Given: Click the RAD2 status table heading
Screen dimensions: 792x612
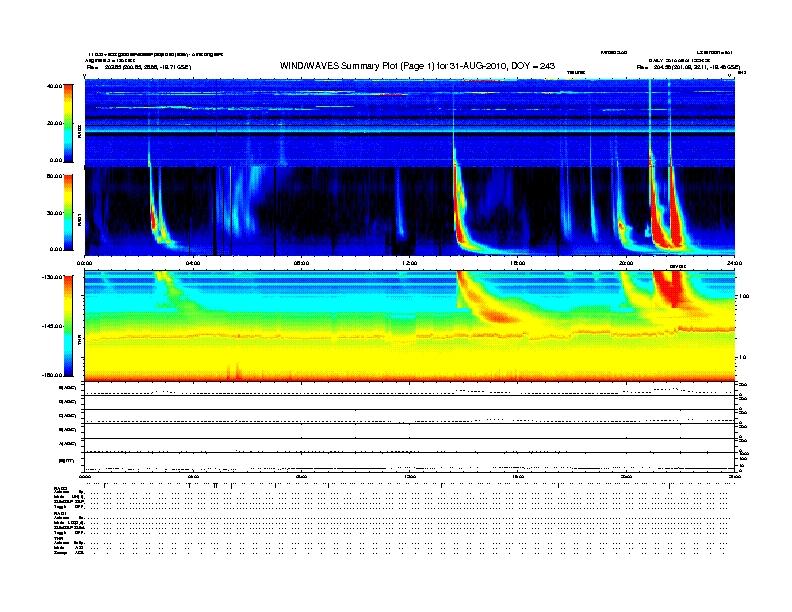Looking at the screenshot, I should [x=60, y=488].
